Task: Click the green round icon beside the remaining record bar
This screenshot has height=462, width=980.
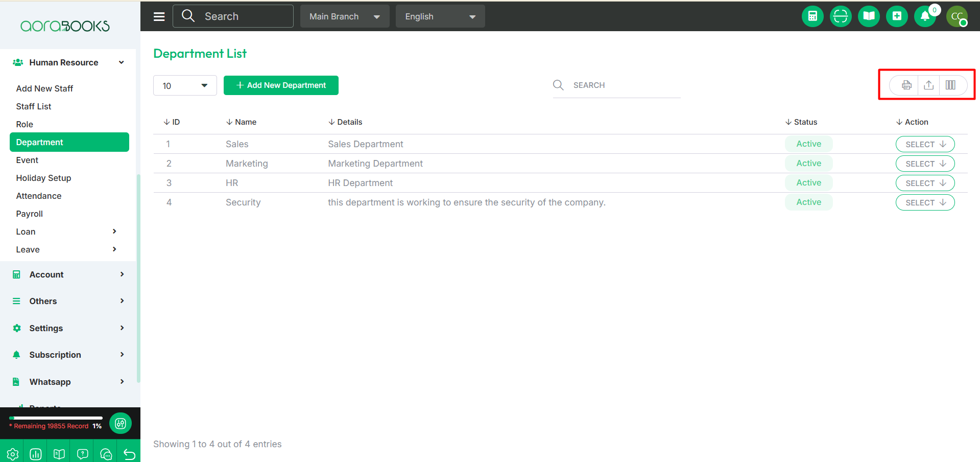Action: click(x=121, y=423)
